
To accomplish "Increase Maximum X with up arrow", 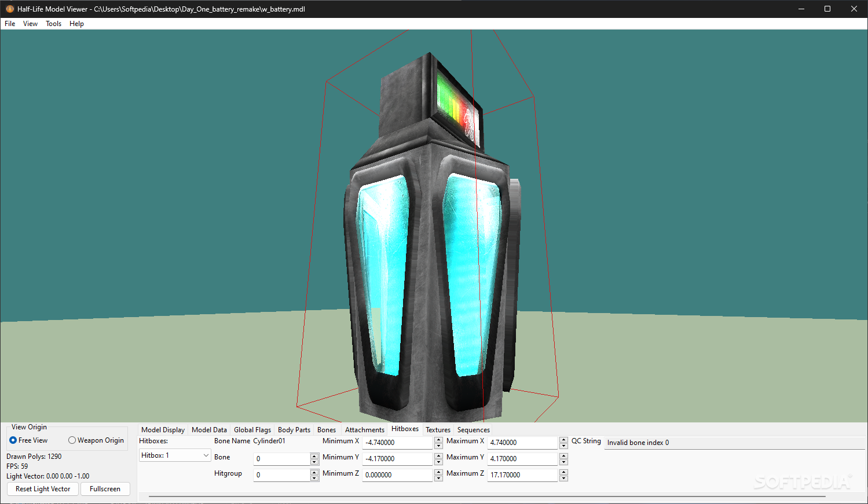I will [563, 439].
